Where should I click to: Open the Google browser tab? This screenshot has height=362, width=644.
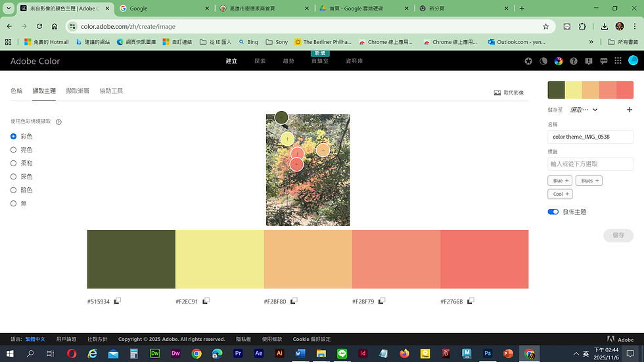(x=164, y=8)
